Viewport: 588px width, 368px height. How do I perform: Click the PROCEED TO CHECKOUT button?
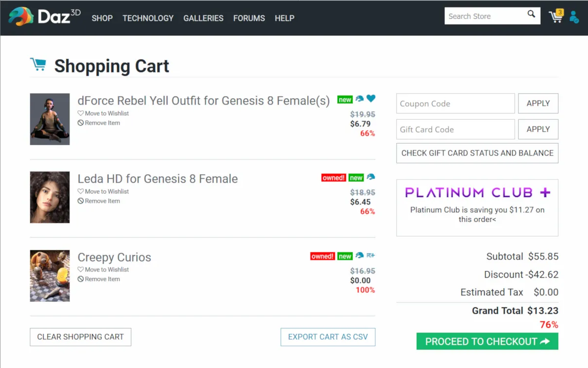coord(487,341)
